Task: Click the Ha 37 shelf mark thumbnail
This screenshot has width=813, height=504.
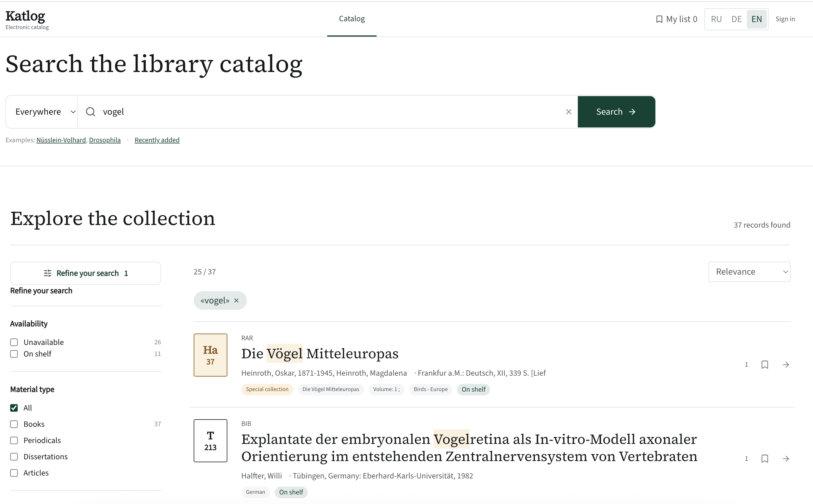Action: (210, 355)
